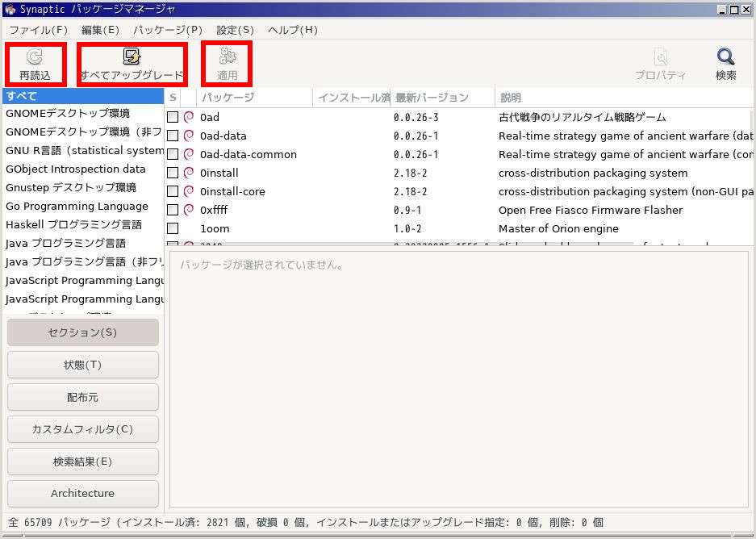Toggle the checkbox for 0install
The width and height of the screenshot is (756, 539).
point(173,173)
